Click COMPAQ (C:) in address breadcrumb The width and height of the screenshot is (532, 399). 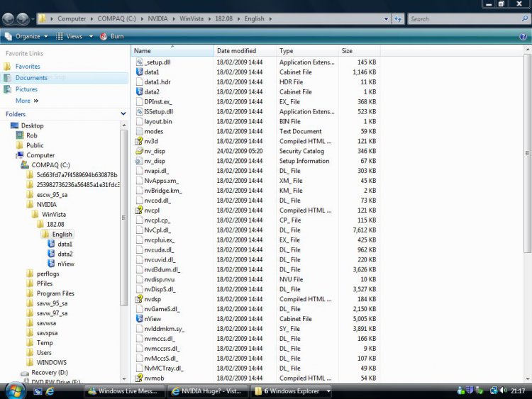(x=117, y=18)
